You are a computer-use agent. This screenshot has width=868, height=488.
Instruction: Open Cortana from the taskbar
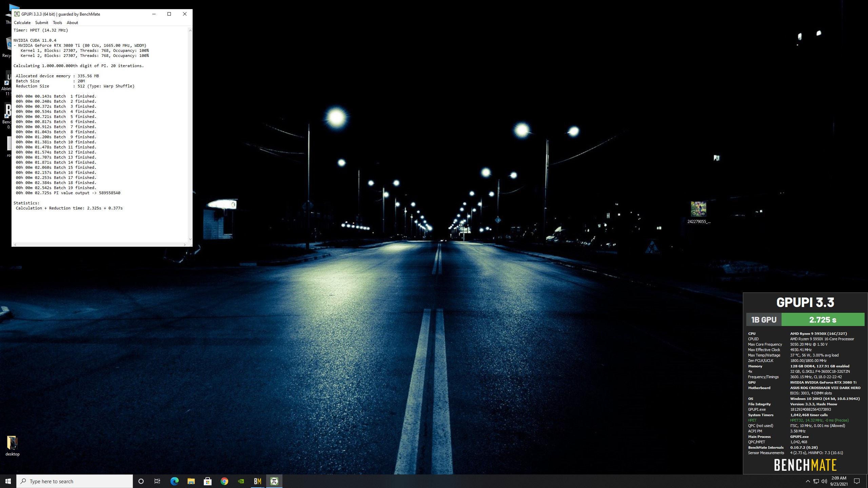tap(141, 481)
